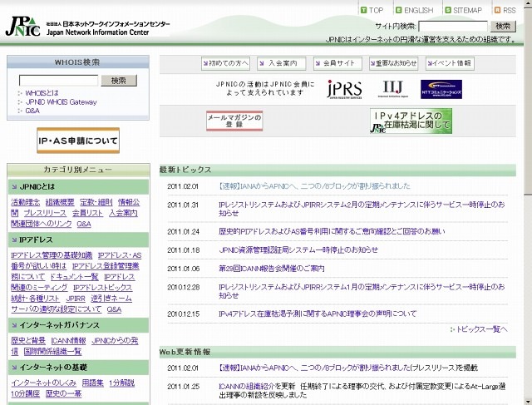Open the Q&A link under WHOIS search
The height and width of the screenshot is (405, 532).
(32, 111)
